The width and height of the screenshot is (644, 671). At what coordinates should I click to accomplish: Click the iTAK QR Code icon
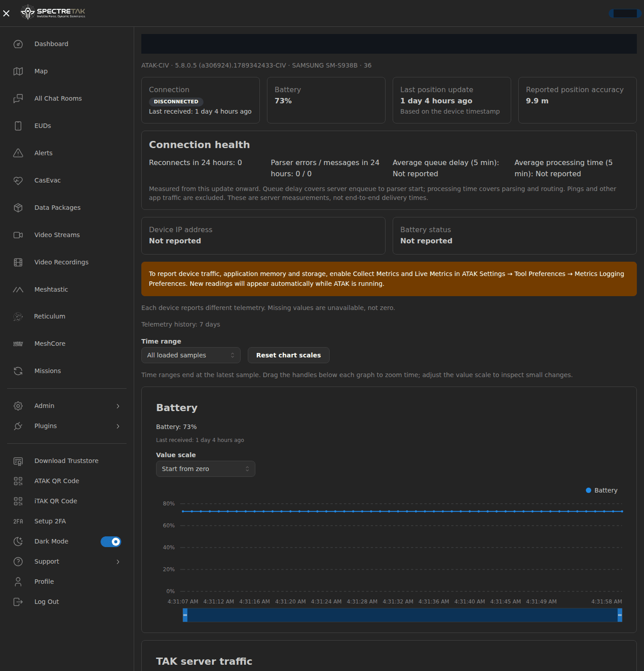pyautogui.click(x=18, y=501)
